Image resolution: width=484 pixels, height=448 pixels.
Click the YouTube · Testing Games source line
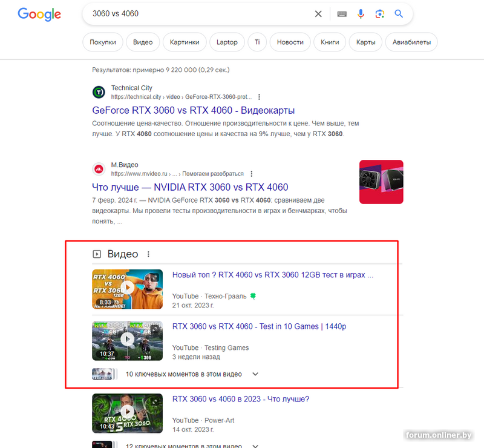tap(211, 348)
